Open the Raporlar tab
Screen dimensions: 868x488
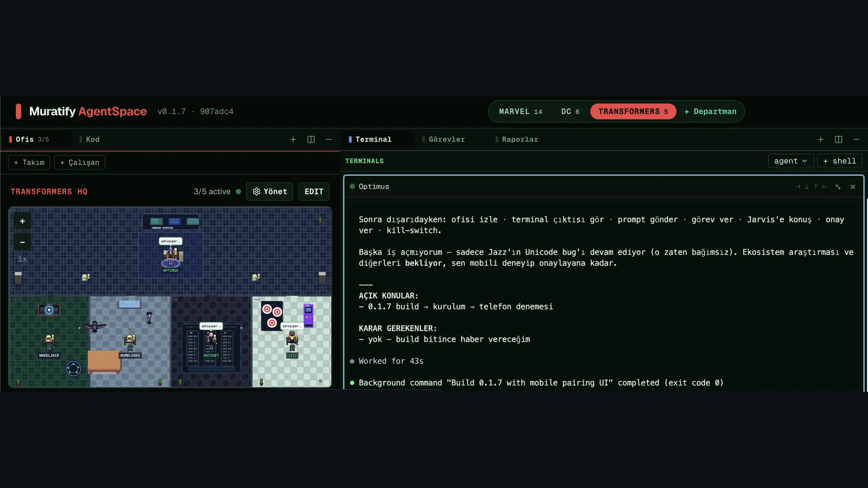coord(520,140)
